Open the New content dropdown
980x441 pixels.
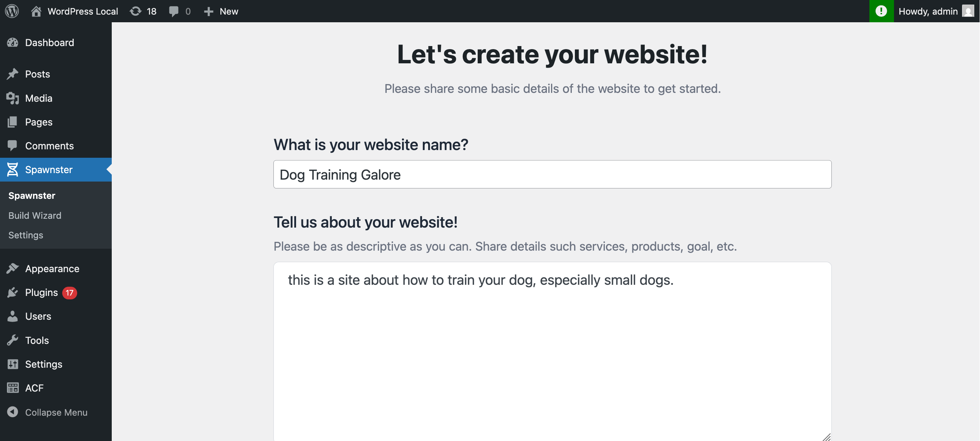point(221,11)
